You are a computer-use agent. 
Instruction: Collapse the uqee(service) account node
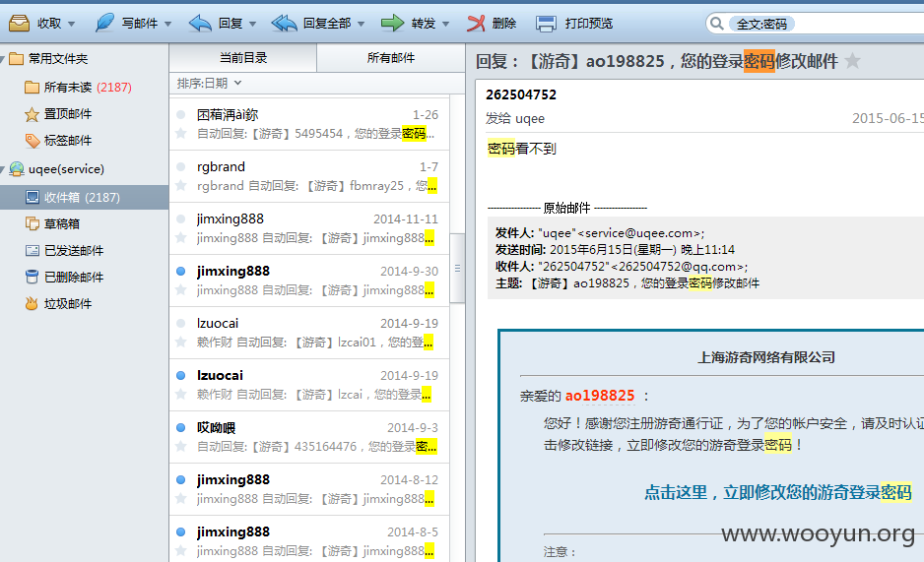[3, 169]
